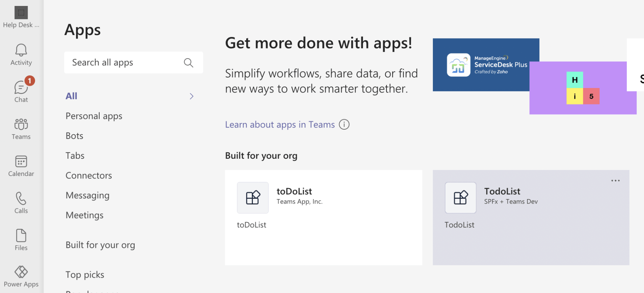Open the toDoList app by Teams App, Inc.

coord(294,191)
